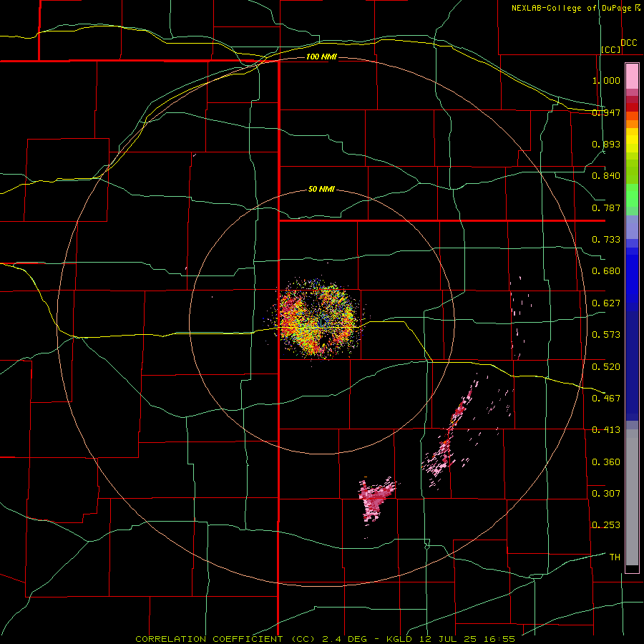Pick the light pink segment atop the color bar

click(632, 76)
